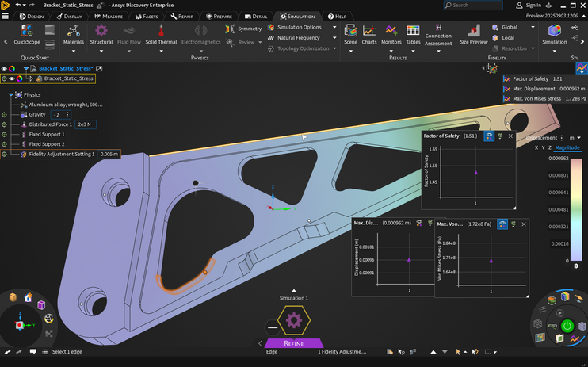The height and width of the screenshot is (367, 588).
Task: Close the Max. Von Mises chart
Action: 524,224
